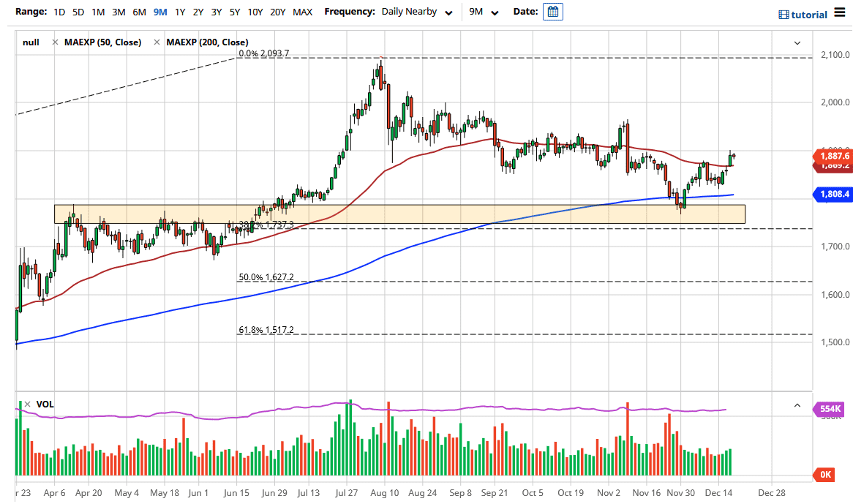This screenshot has width=853, height=504.
Task: Remove the MAEXP (200, Close) indicator
Action: 157,42
